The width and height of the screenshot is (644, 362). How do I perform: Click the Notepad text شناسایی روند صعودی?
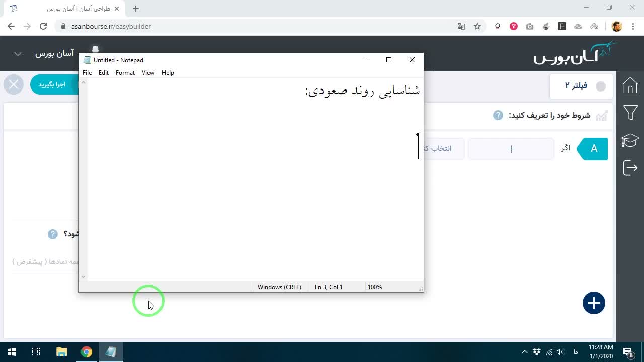coord(362,90)
